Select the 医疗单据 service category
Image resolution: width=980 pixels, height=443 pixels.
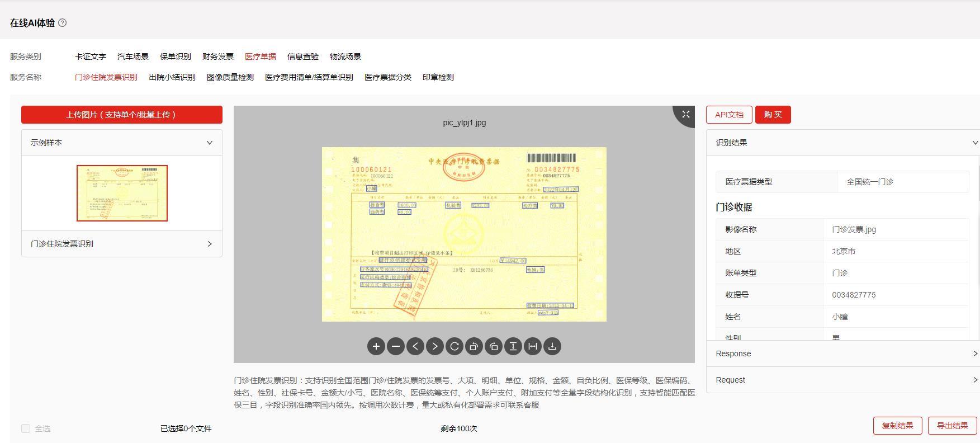[261, 56]
